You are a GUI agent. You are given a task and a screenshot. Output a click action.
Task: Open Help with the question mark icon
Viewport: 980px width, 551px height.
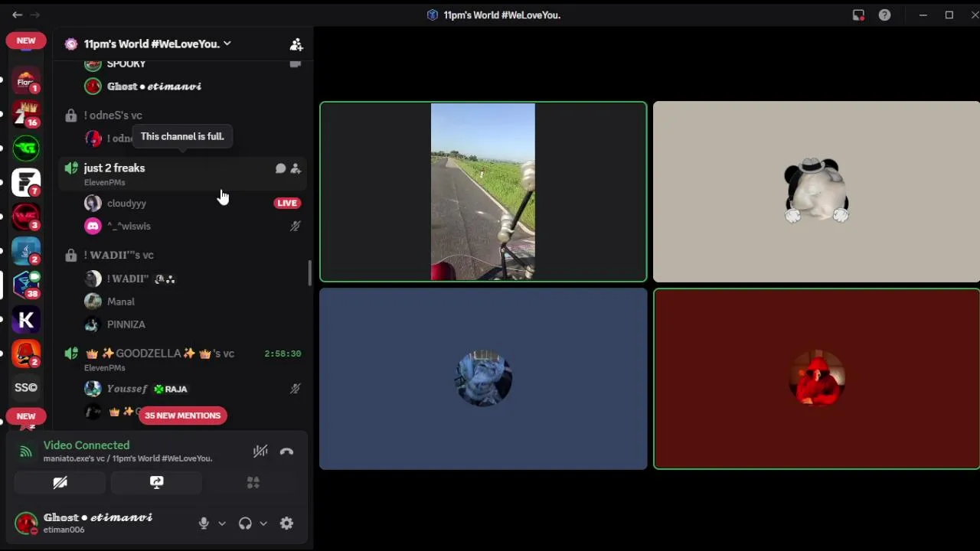pyautogui.click(x=884, y=15)
